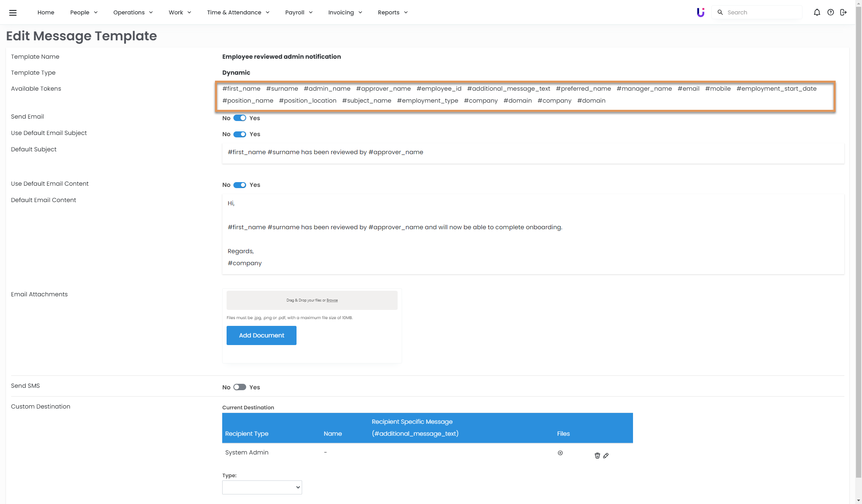
Task: Click the Add Document button
Action: 261,335
